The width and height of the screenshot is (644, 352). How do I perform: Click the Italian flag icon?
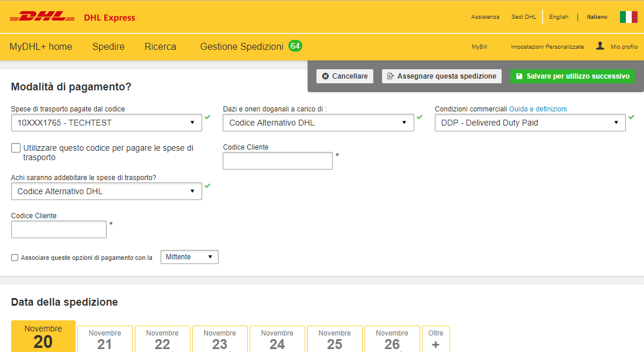click(628, 17)
